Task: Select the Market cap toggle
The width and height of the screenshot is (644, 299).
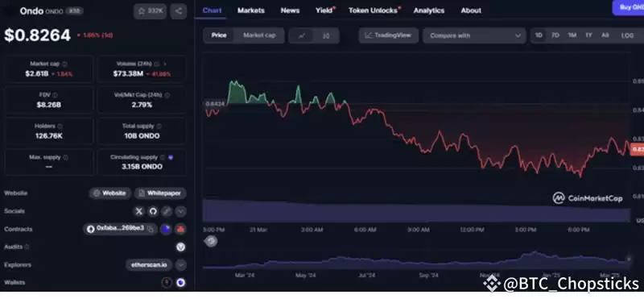Action: 259,35
